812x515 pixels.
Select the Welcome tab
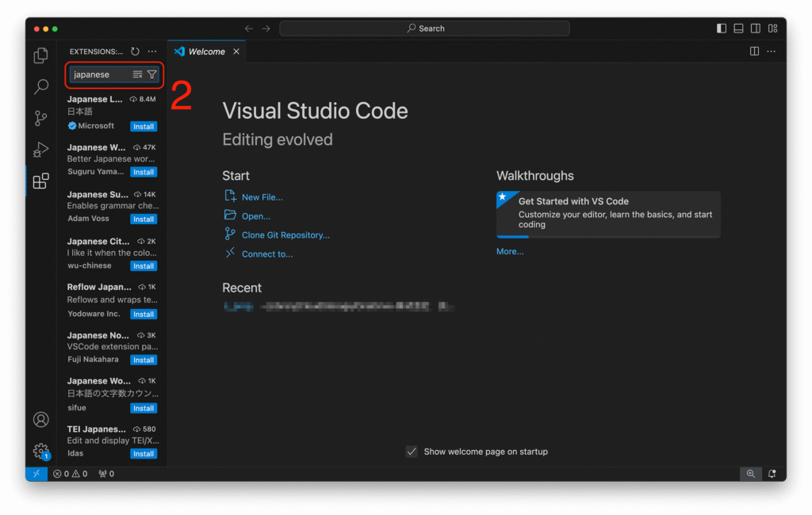(207, 51)
